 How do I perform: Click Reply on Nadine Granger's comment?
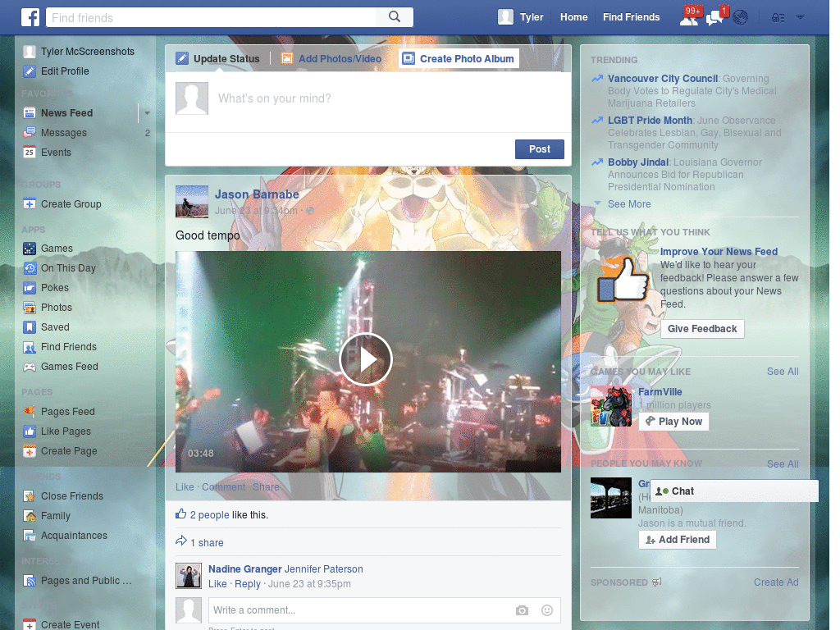click(x=248, y=584)
